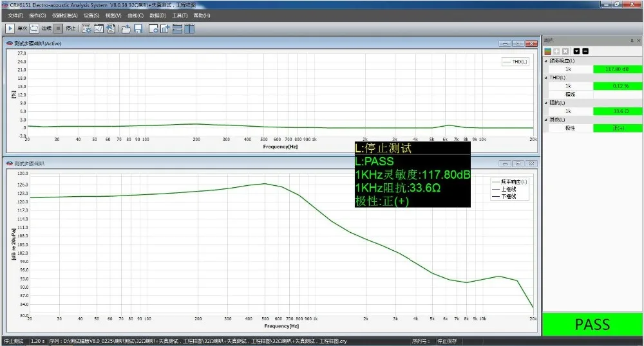Expand all groups with black down-arrow icon
This screenshot has width=644, height=346.
point(576,51)
